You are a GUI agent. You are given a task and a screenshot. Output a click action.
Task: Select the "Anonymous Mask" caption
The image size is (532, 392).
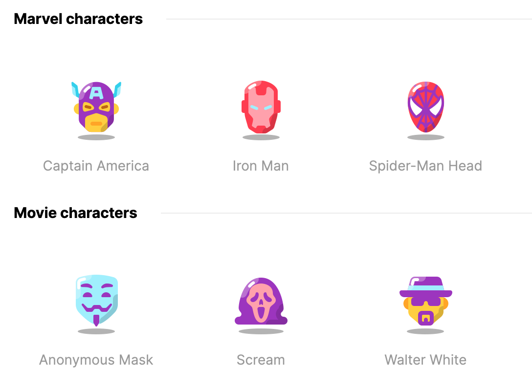(x=96, y=360)
